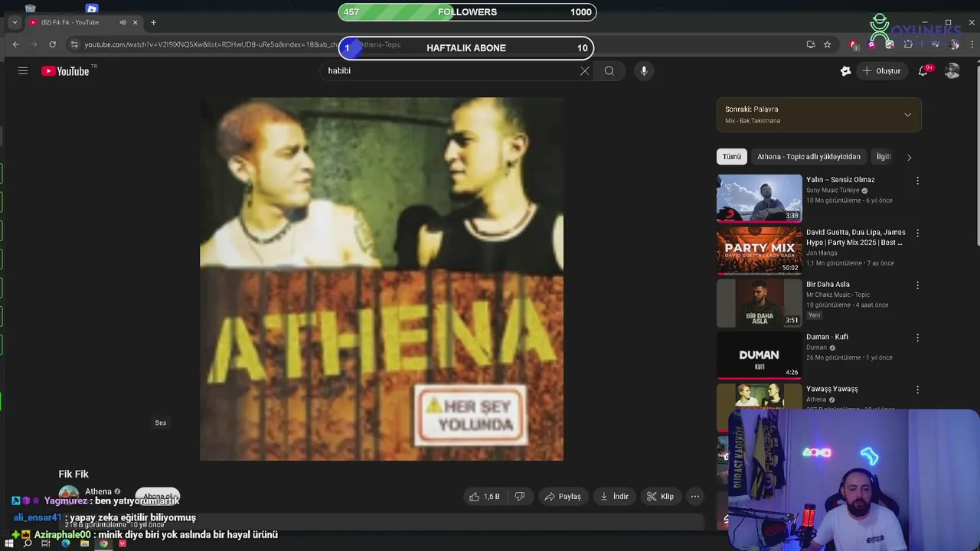Select the İlgili filter chip
This screenshot has height=551, width=980.
point(884,157)
